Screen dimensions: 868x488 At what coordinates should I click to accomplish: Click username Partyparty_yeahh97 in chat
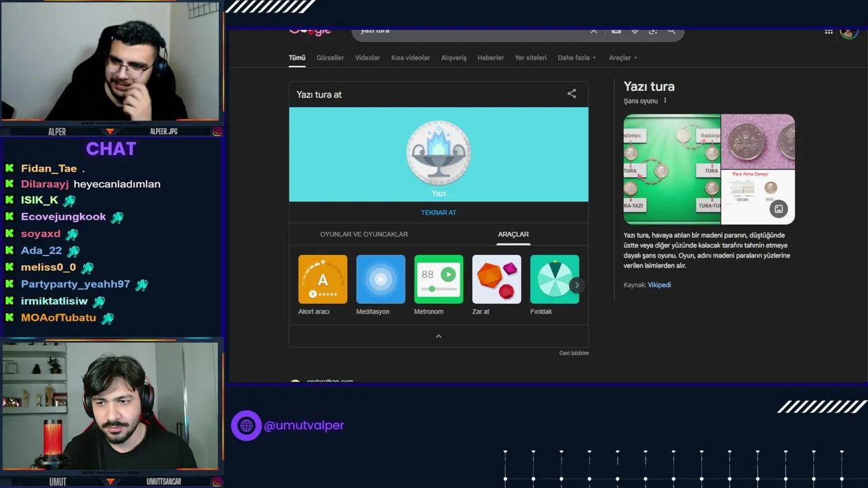[75, 285]
